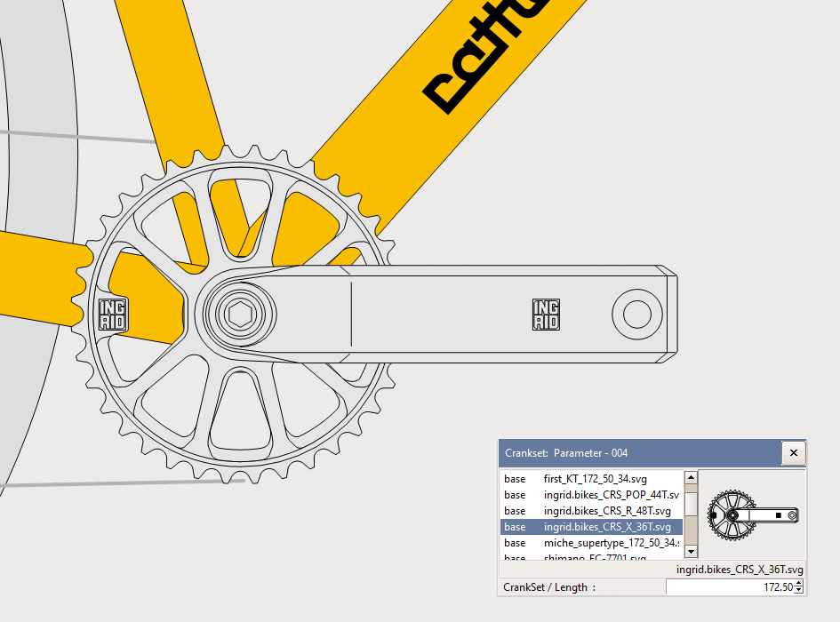Click the INGRID logo on the chainring
840x622 pixels.
point(113,315)
